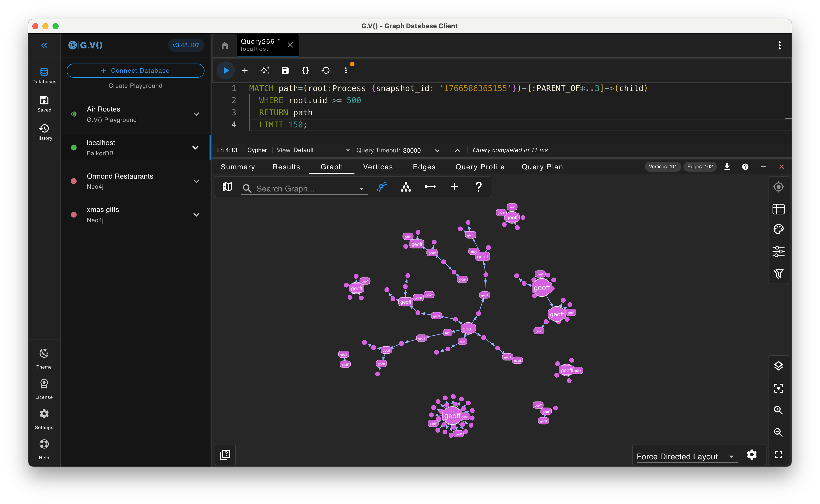Screen dimensions: 820x504
Task: Expand the Ormond Restaurants database
Action: pos(196,181)
